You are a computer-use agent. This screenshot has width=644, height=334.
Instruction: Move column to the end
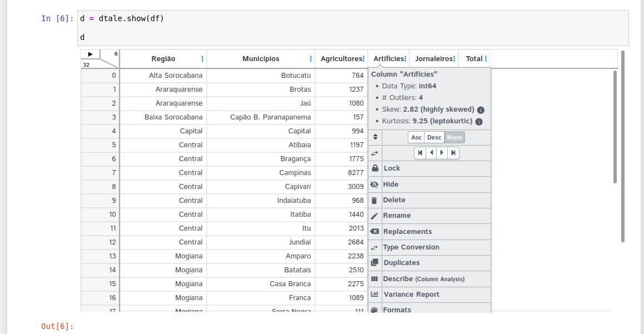pyautogui.click(x=453, y=153)
